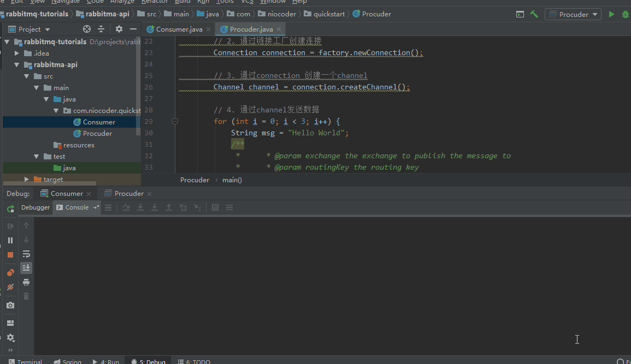Open the Procuder debug session tab
The width and height of the screenshot is (631, 364).
(129, 194)
